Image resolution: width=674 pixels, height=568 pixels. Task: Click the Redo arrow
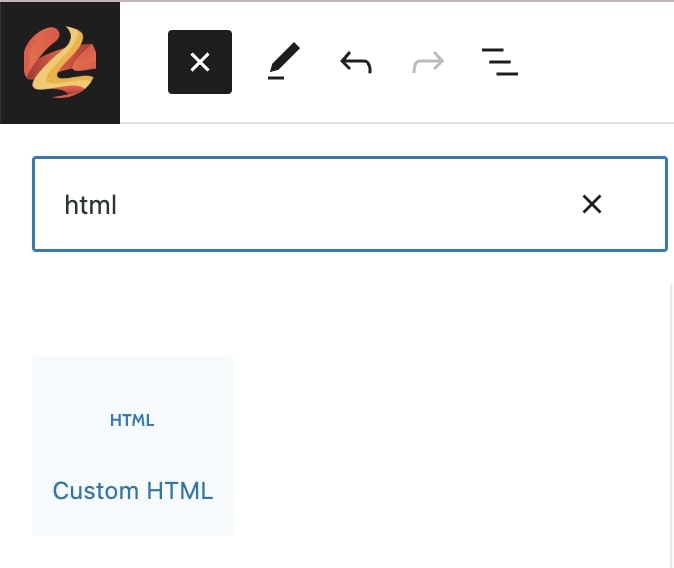coord(428,63)
